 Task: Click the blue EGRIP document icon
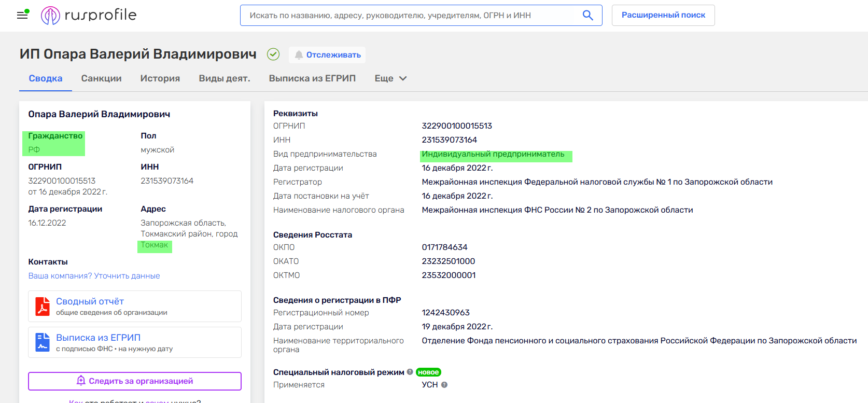(42, 342)
